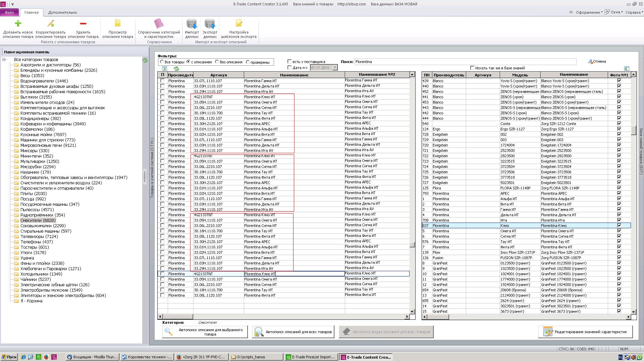Click the application icon in the title bar
This screenshot has width=644, height=362.
3,4
